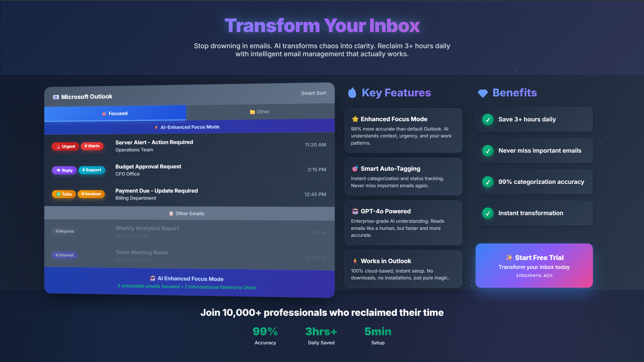The width and height of the screenshot is (644, 362).
Task: Click the clipboard icon next to Other Emails
Action: (x=171, y=213)
